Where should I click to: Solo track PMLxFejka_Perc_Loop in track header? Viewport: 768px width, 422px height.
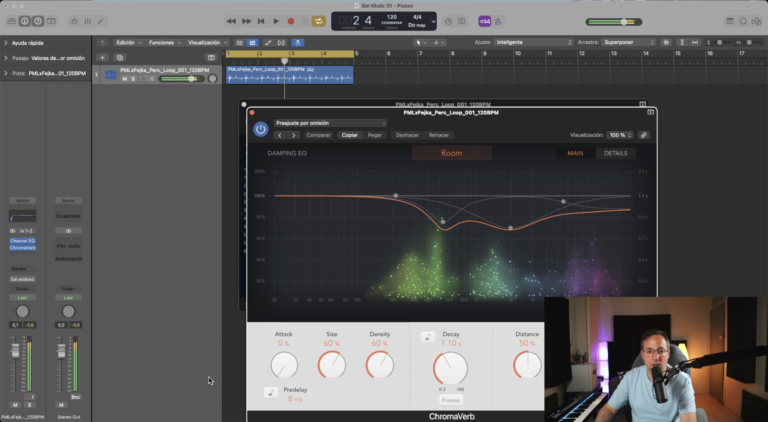[x=133, y=79]
